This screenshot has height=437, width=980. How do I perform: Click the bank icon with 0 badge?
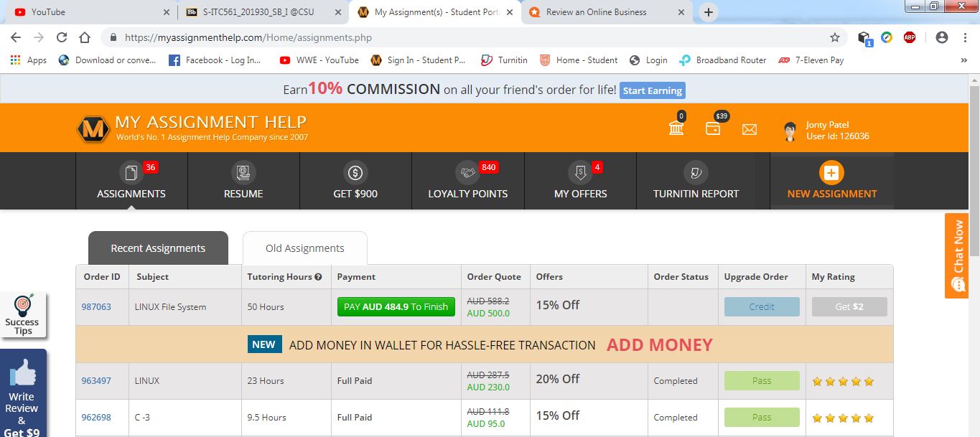pos(676,128)
